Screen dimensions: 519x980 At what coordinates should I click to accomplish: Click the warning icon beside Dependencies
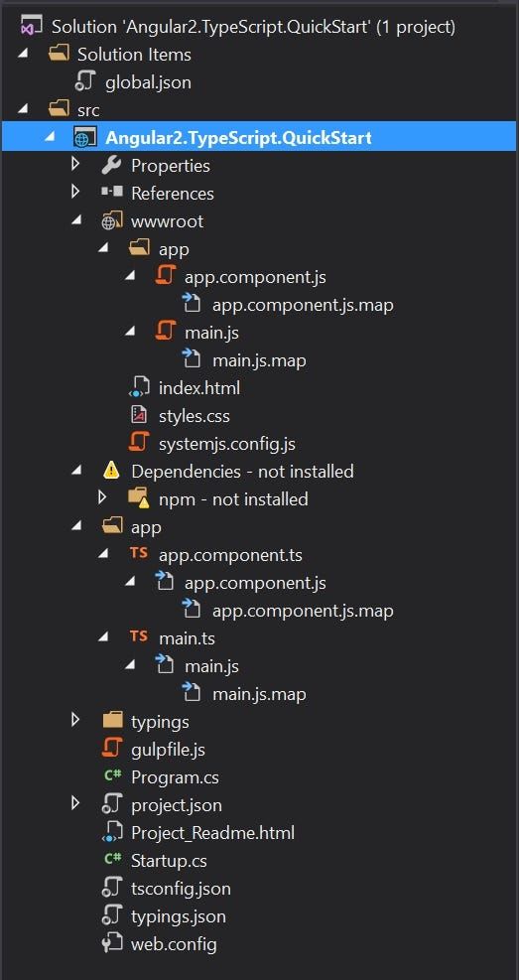tap(111, 471)
